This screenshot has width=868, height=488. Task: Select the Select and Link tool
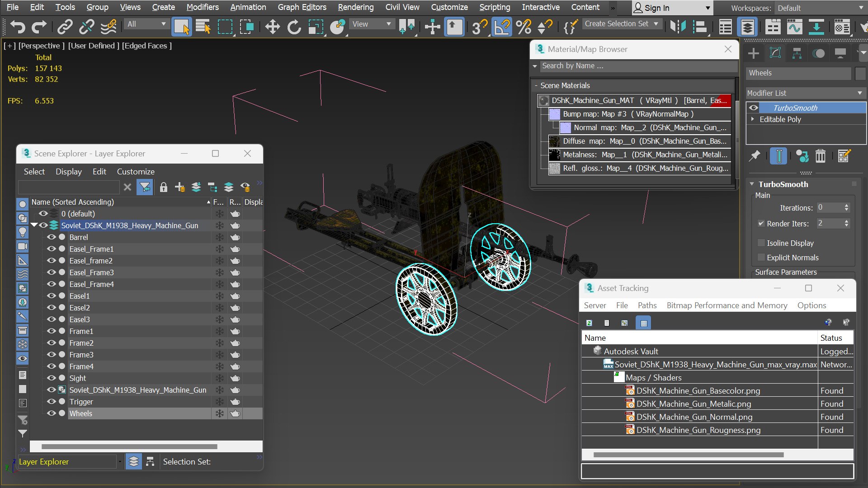tap(65, 27)
